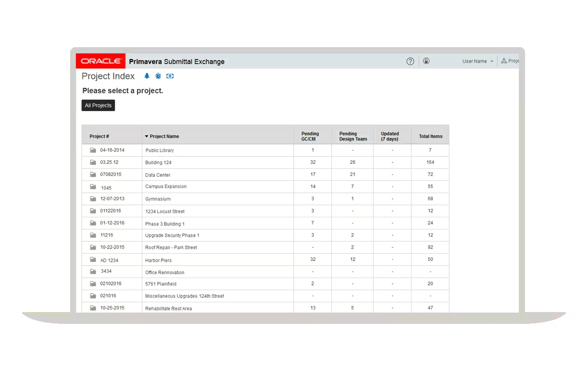Open the Help question mark icon
This screenshot has width=588, height=371.
[410, 61]
